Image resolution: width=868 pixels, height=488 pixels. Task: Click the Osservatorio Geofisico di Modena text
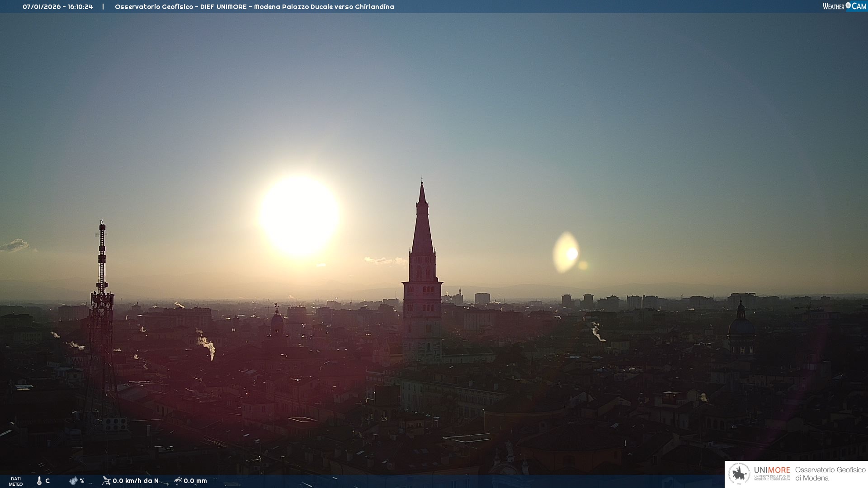coord(830,474)
